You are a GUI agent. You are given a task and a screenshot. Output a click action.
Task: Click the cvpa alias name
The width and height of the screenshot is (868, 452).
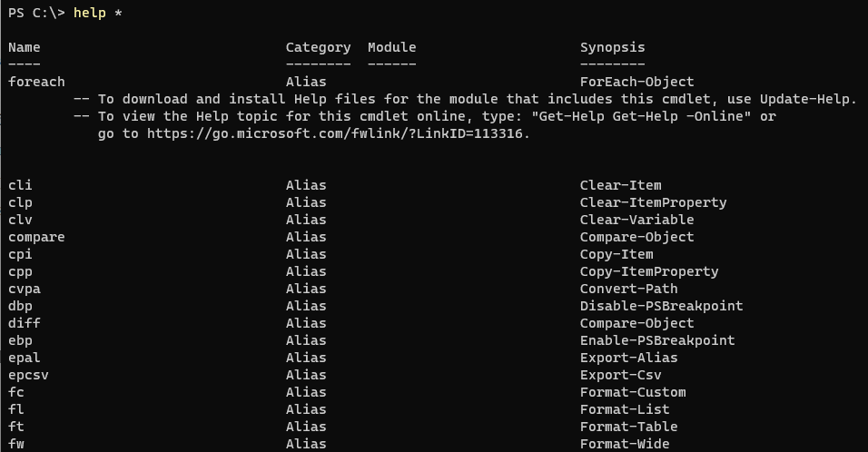(25, 289)
